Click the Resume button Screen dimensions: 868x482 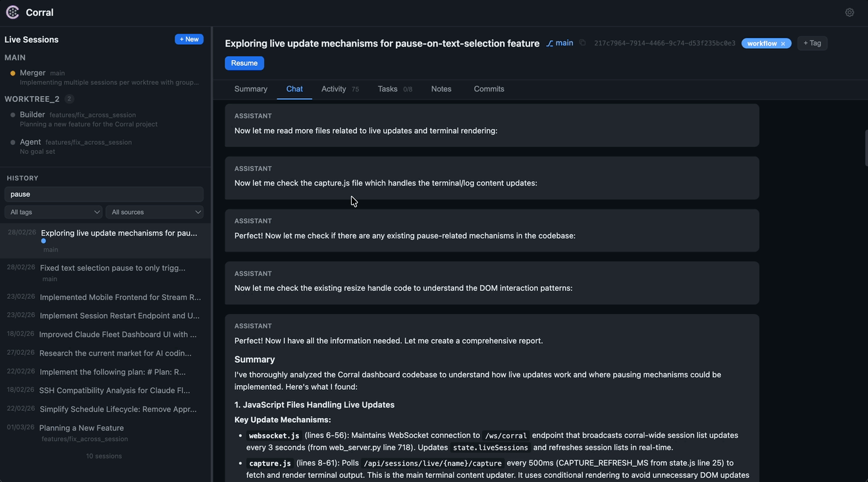coord(244,63)
